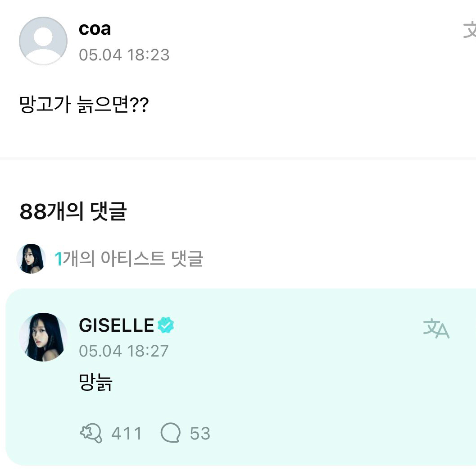Screen dimensions: 476x476
Task: Click the post timestamp 05.04 18:23
Action: point(124,55)
